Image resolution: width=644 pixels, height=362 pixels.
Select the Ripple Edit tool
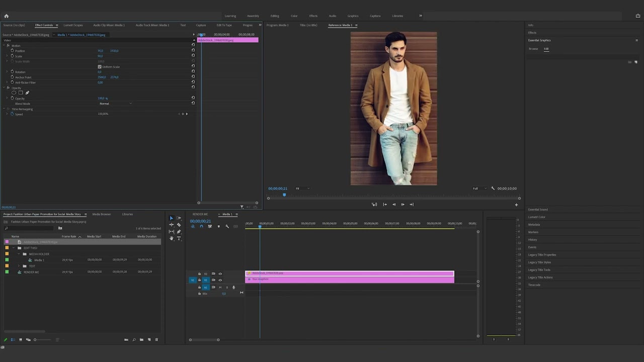pos(171,225)
